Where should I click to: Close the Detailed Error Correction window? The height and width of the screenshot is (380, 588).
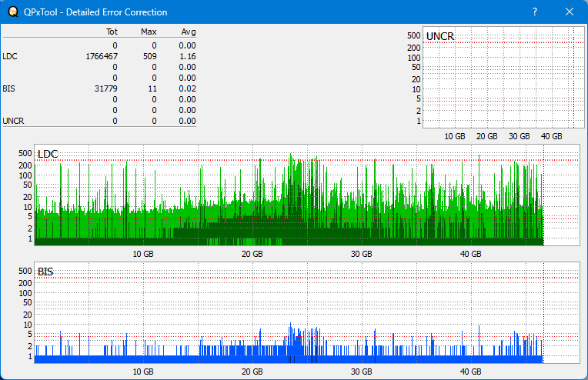[x=570, y=12]
